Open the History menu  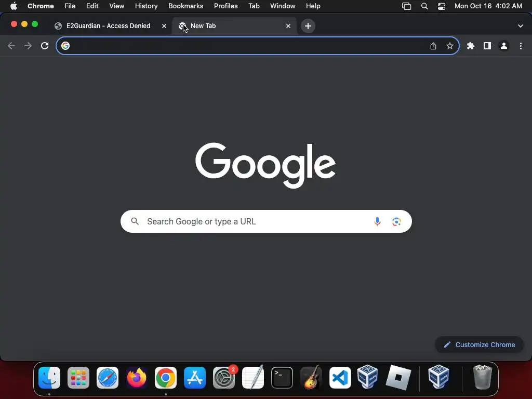coord(146,6)
